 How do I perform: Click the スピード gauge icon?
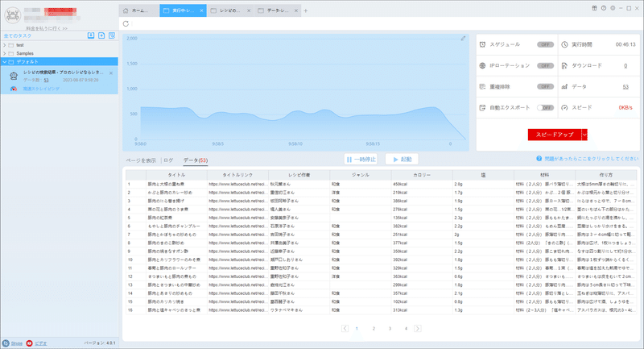(x=565, y=108)
